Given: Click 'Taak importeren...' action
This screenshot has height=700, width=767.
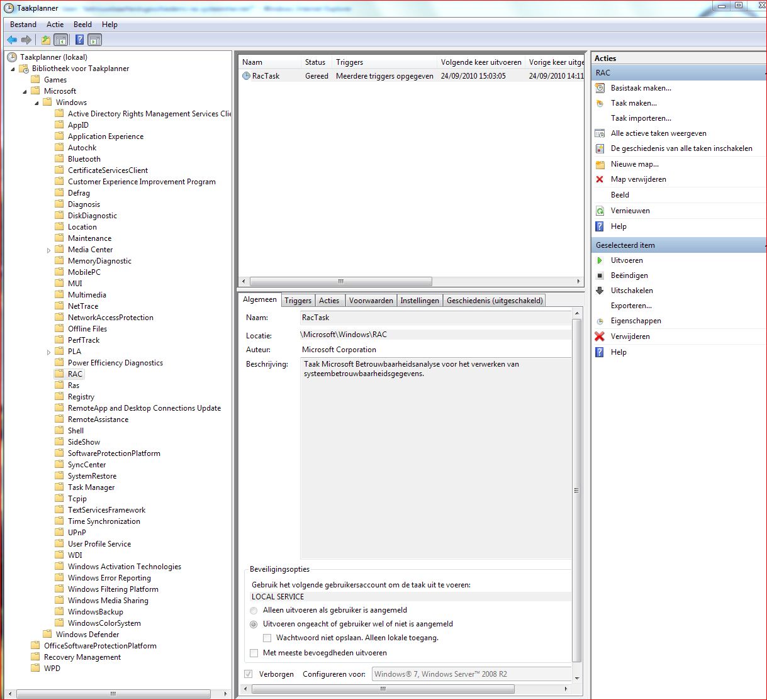Looking at the screenshot, I should [641, 118].
